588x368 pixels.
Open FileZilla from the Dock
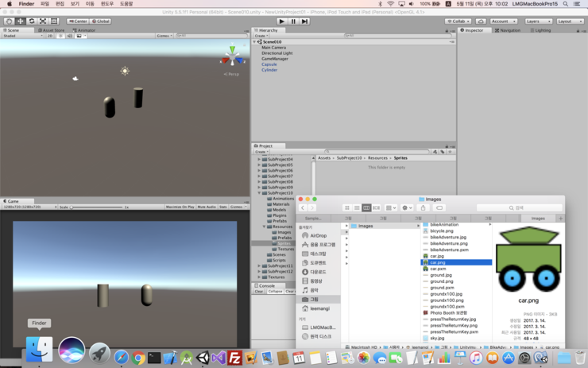(x=234, y=358)
